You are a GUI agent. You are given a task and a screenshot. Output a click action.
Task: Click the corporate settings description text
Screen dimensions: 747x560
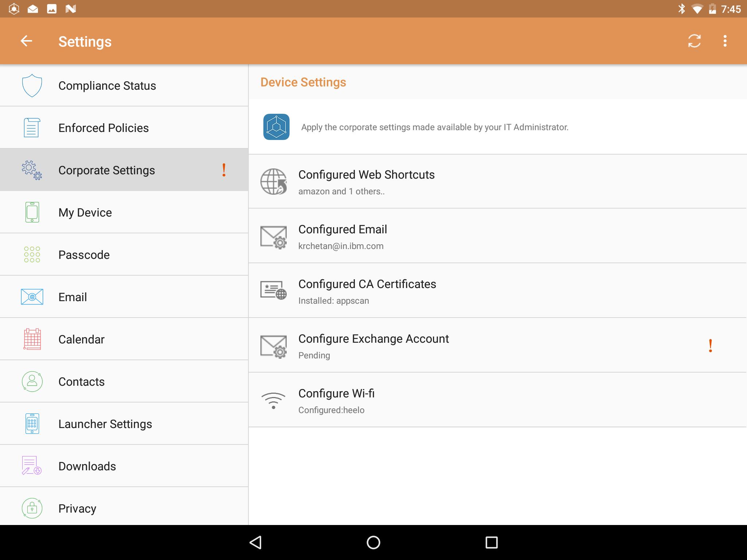click(435, 127)
